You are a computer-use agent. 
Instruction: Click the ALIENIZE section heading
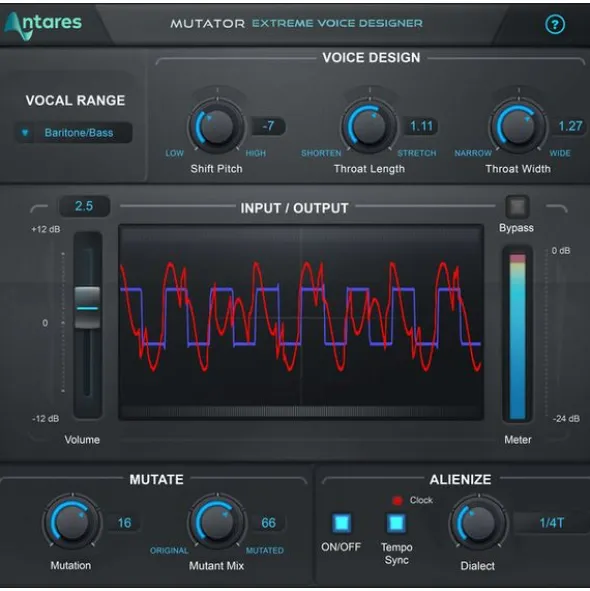460,479
